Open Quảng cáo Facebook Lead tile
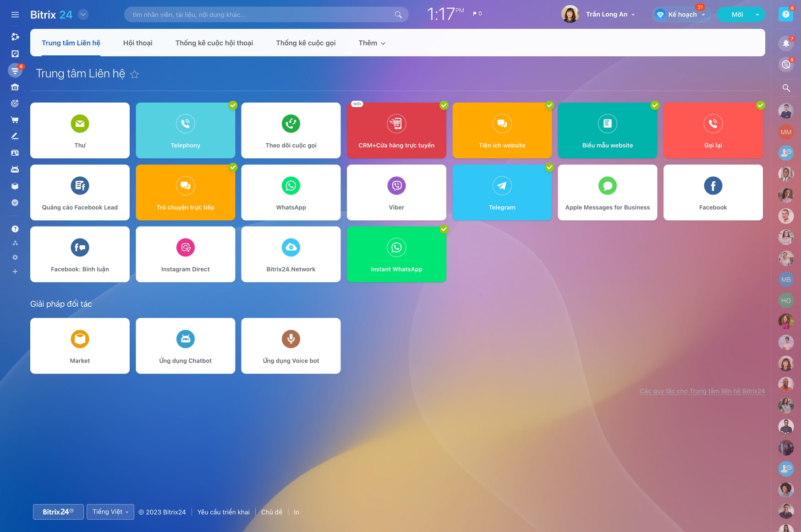The image size is (801, 532). coord(80,192)
